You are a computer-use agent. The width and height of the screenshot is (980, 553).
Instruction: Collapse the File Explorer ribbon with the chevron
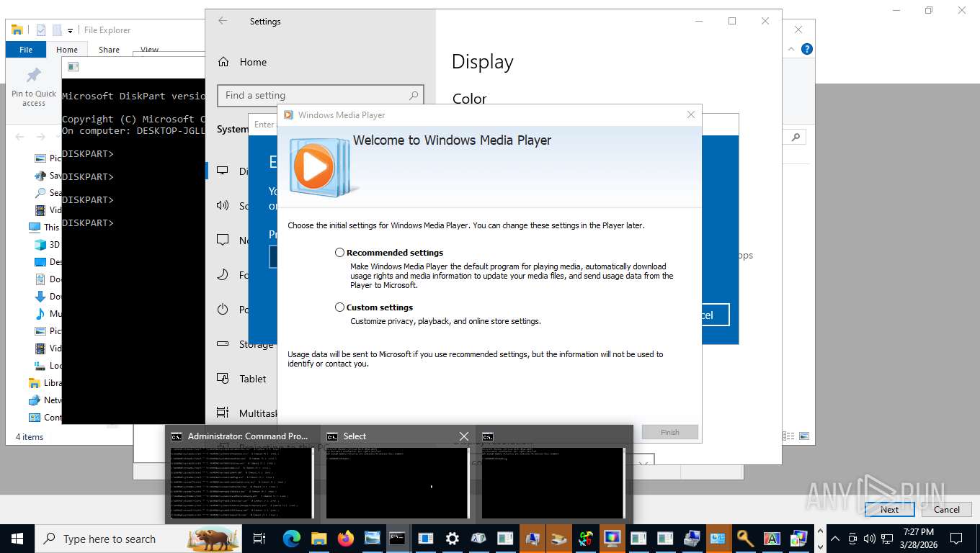[792, 49]
